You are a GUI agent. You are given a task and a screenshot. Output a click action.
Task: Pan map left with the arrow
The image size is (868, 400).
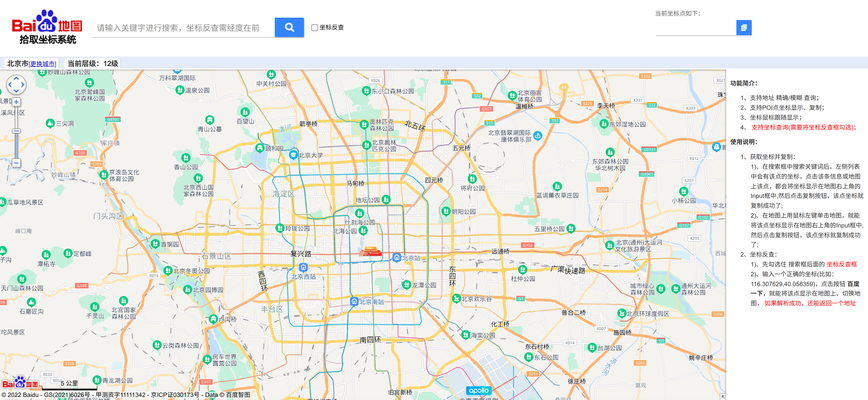(x=10, y=85)
